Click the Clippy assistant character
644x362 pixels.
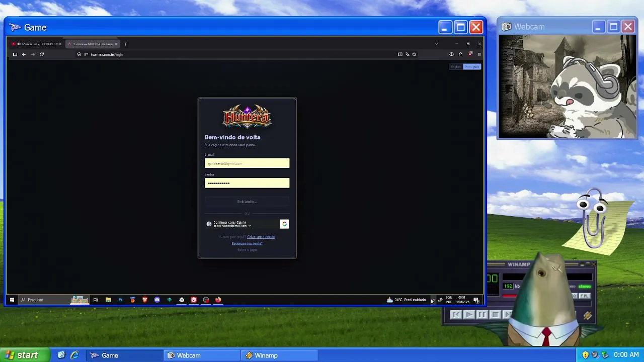tap(595, 219)
